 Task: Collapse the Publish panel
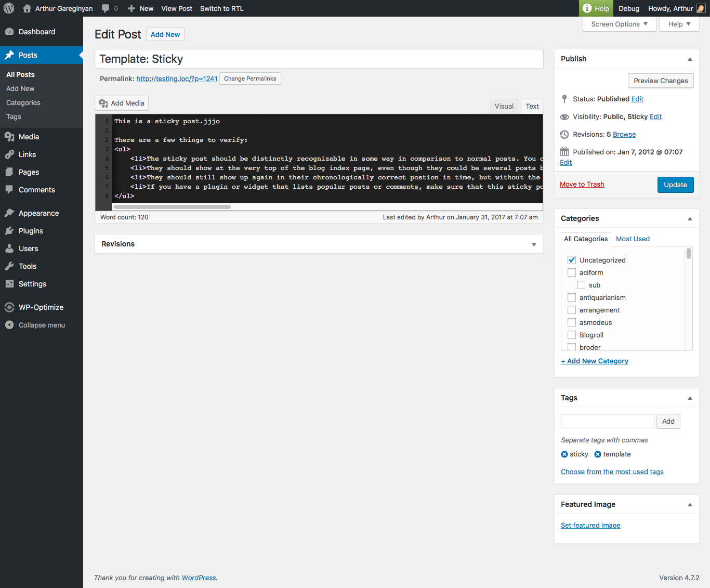[690, 59]
